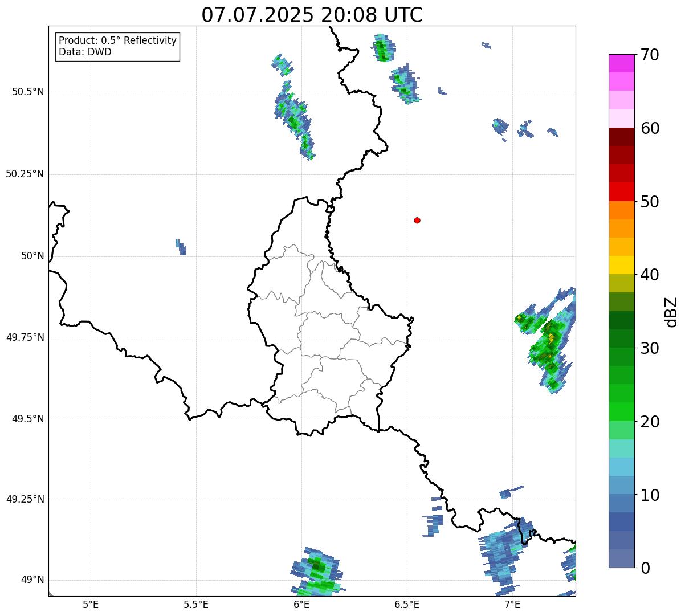This screenshot has height=616, width=685.
Task: Click the latitude label 49°N
Action: (x=32, y=580)
